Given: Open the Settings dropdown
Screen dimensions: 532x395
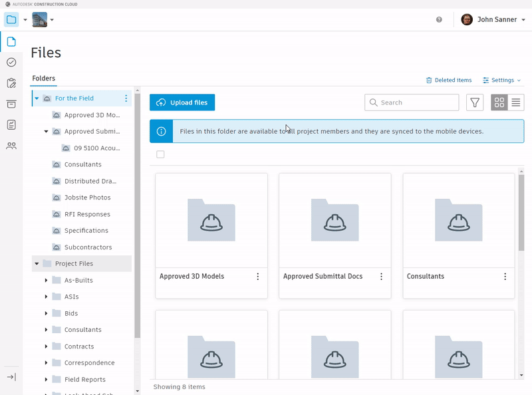Looking at the screenshot, I should [x=501, y=80].
